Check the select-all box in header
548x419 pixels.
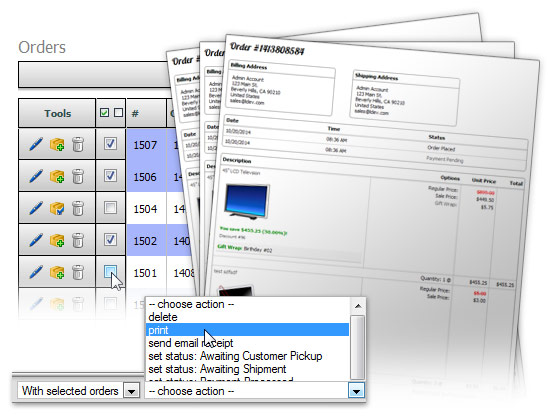[104, 113]
